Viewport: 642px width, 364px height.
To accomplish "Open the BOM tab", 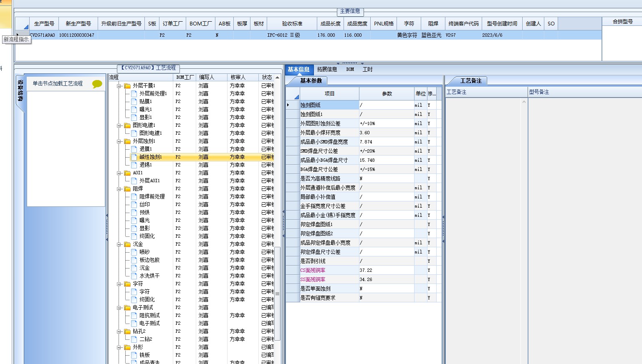I will 350,70.
